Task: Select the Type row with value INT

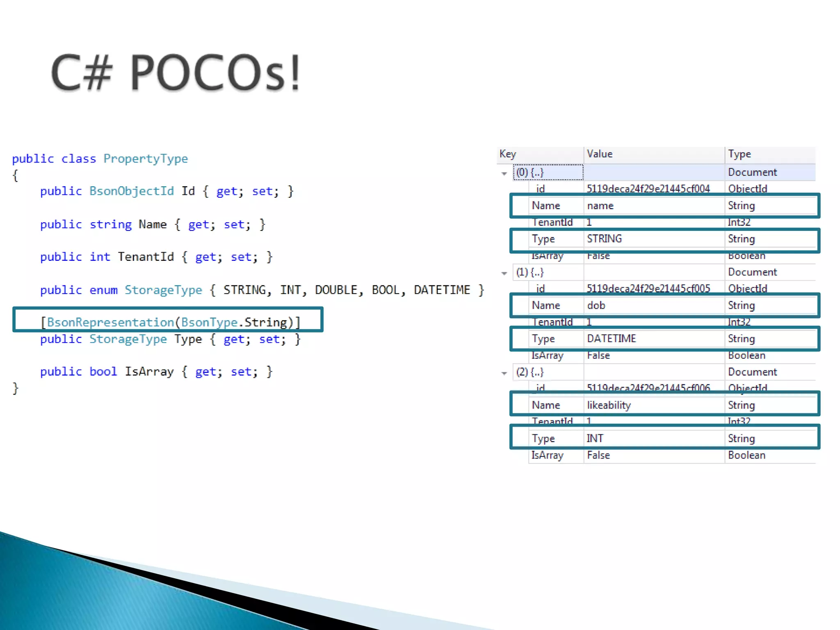Action: pyautogui.click(x=595, y=438)
